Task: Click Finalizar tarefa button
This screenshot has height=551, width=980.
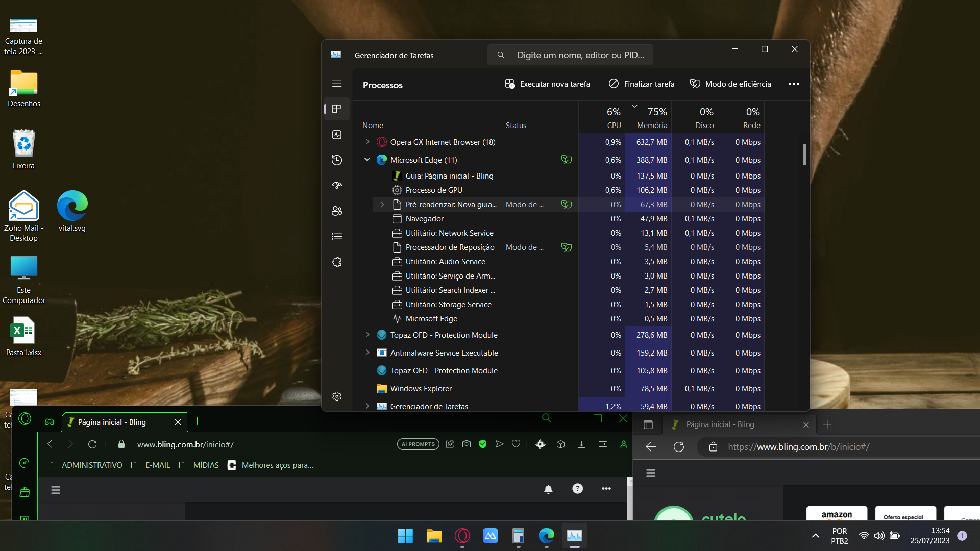Action: coord(642,84)
